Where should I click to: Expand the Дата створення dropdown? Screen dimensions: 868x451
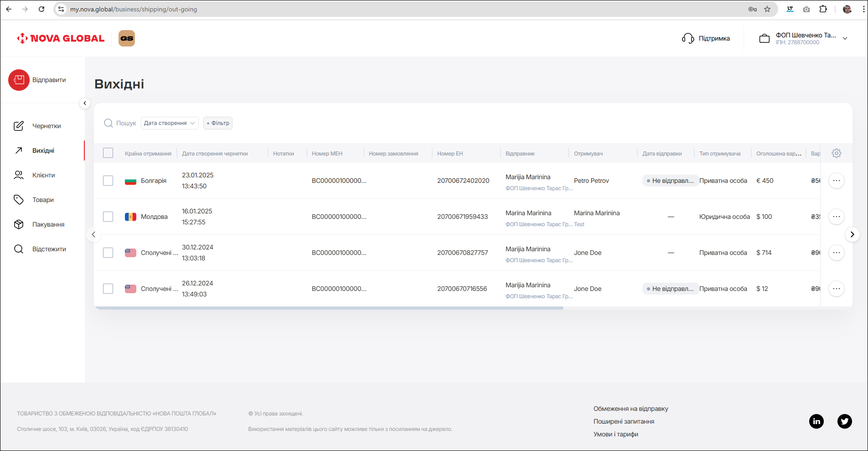170,123
